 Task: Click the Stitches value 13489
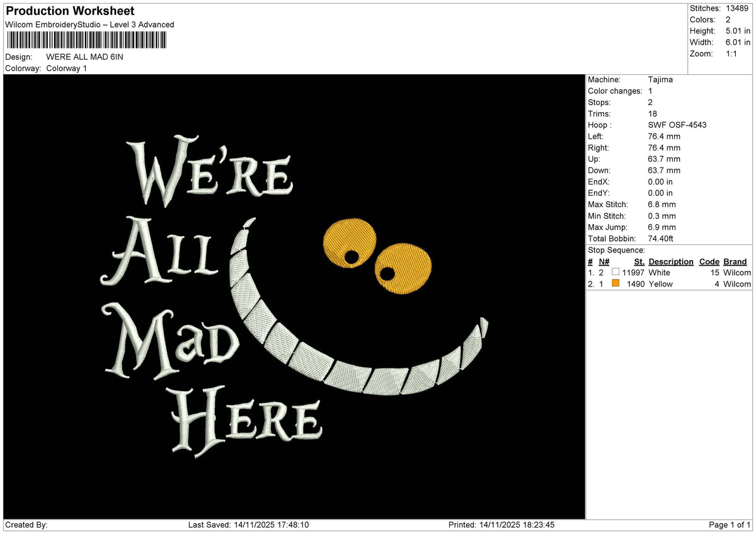pos(737,8)
